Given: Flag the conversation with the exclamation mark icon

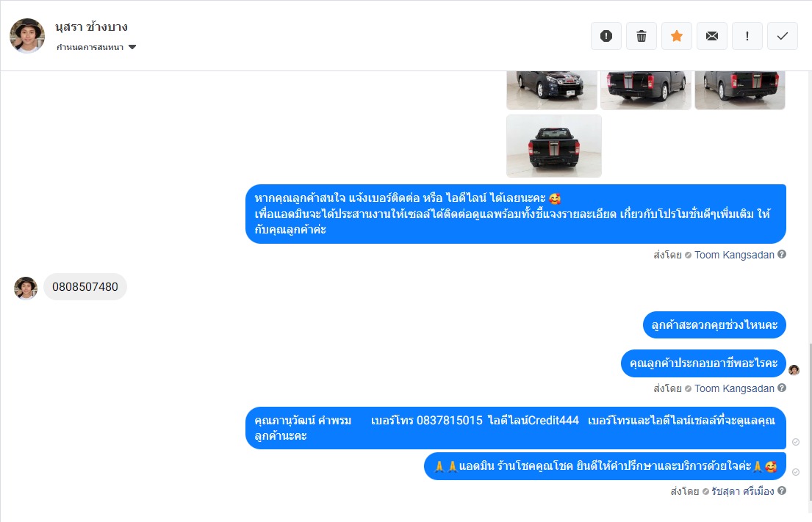Looking at the screenshot, I should (747, 36).
